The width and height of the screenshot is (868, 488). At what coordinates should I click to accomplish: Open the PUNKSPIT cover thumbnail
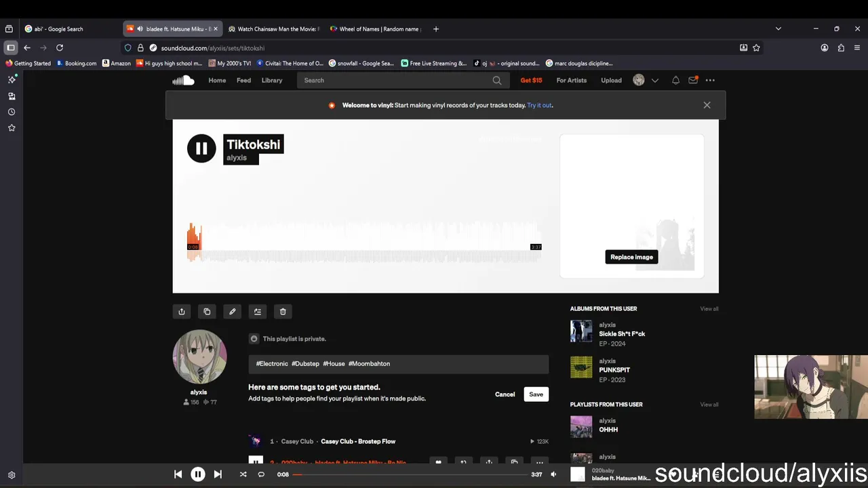click(581, 367)
